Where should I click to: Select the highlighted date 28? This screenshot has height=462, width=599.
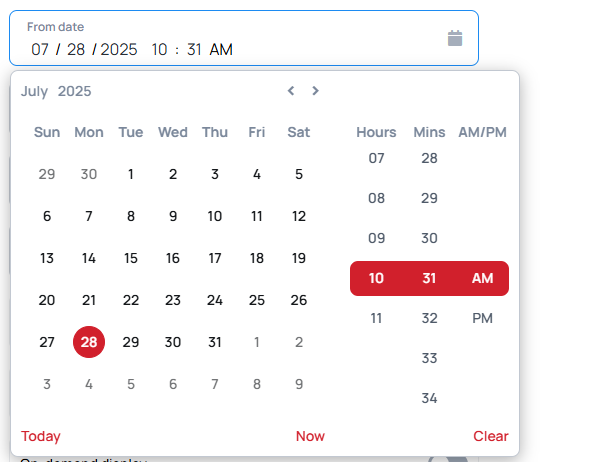[89, 342]
